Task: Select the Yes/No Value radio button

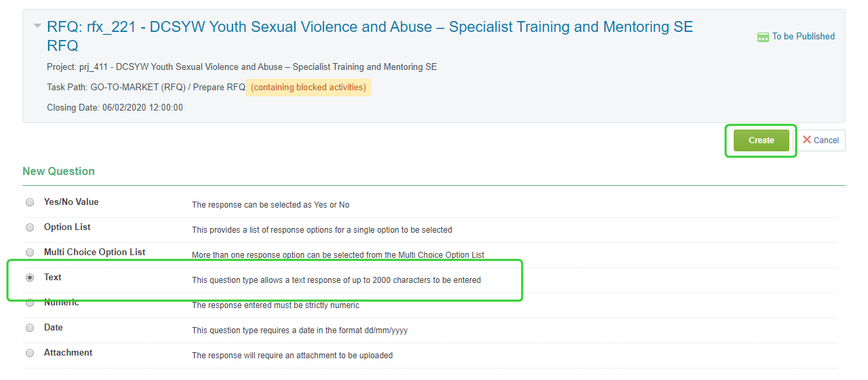Action: pos(30,202)
